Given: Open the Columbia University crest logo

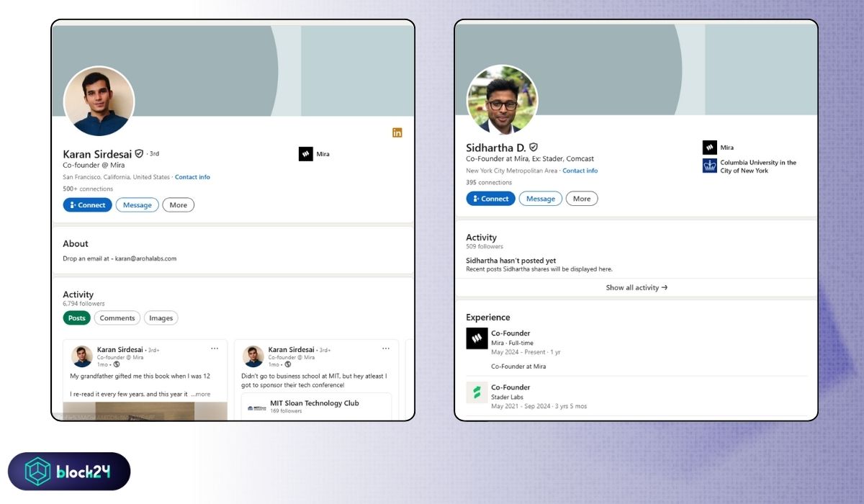Looking at the screenshot, I should coord(709,166).
